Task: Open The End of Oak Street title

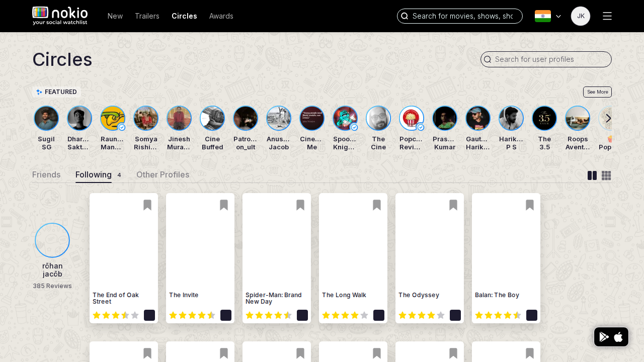Action: coord(116,298)
